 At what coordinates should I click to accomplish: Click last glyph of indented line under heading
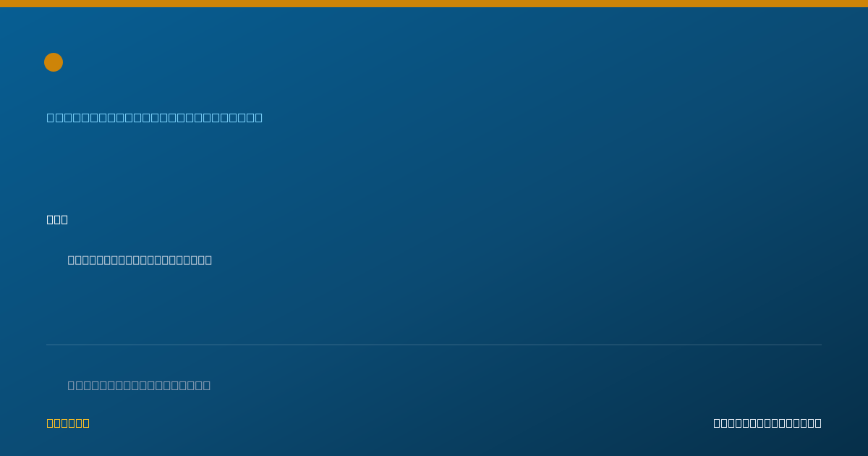(208, 260)
